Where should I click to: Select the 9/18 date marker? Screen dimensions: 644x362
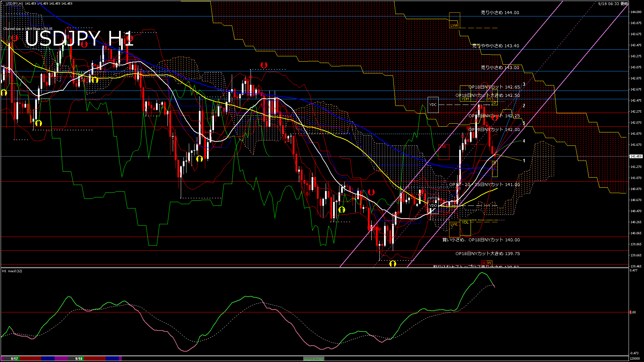[x=79, y=359]
